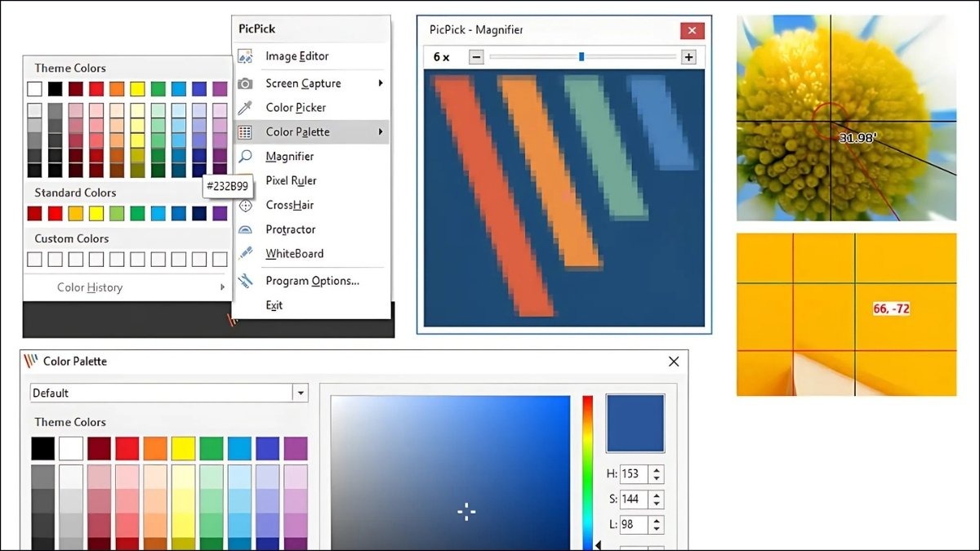Zoom in with the magnifier plus button

688,57
